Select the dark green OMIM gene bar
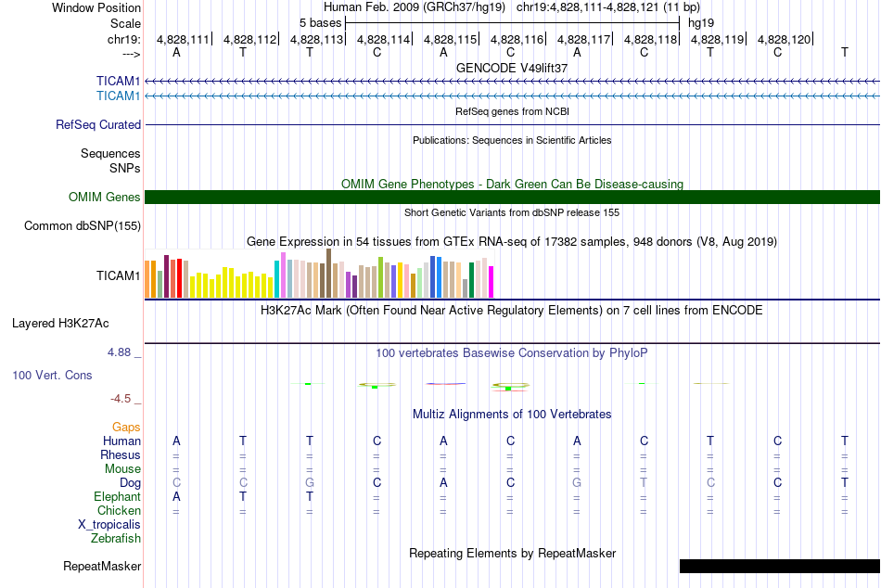881x588 pixels. pyautogui.click(x=513, y=198)
